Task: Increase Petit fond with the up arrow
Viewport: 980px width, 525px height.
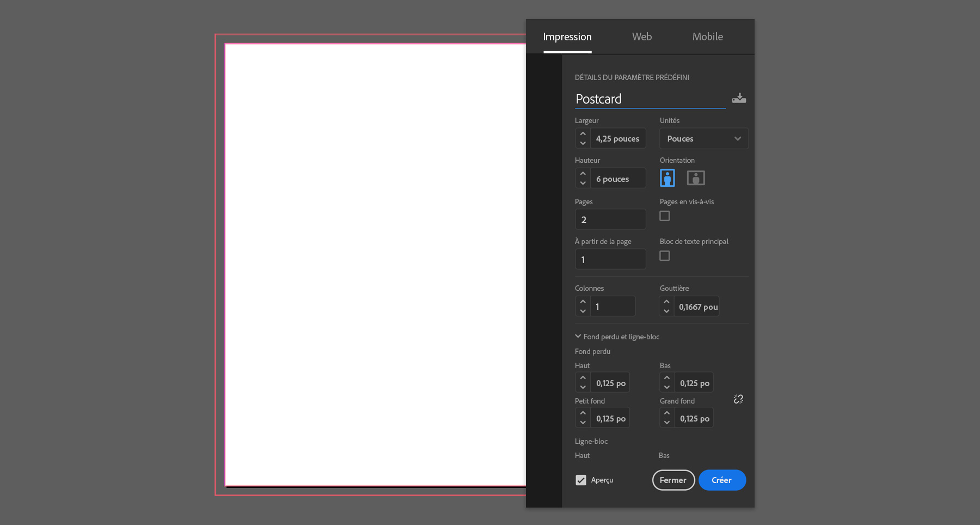Action: (x=583, y=413)
